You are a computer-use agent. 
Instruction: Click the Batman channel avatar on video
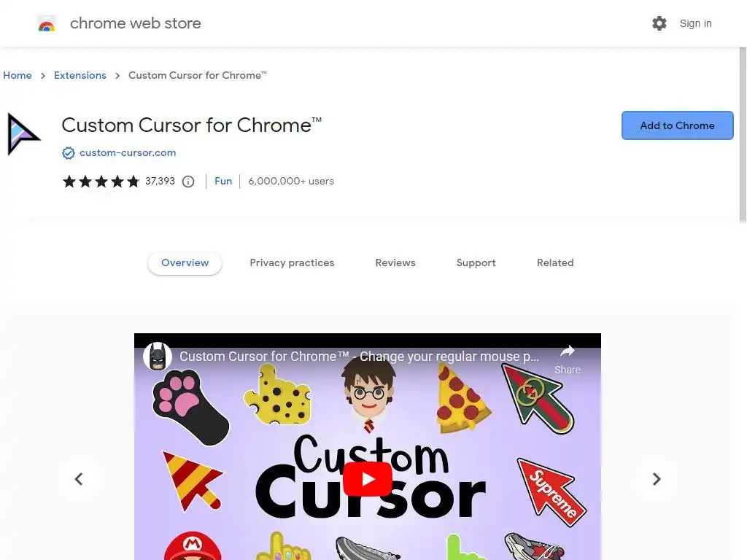point(158,356)
